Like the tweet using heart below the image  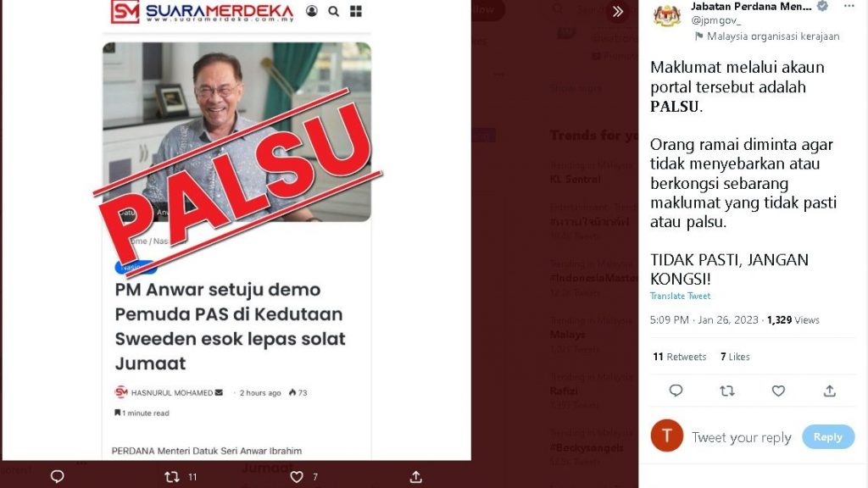point(297,476)
